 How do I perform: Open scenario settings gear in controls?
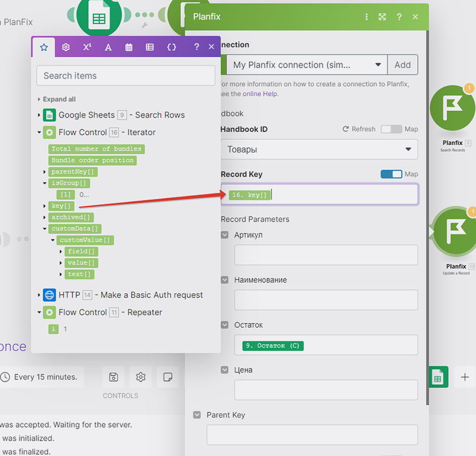[x=140, y=377]
